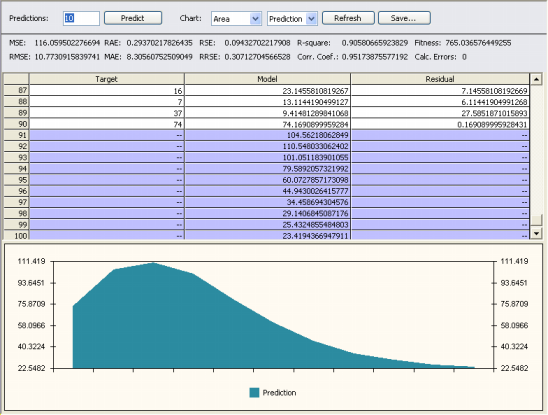This screenshot has height=415, width=548.
Task: Click Target cell with value 37
Action: click(x=107, y=113)
